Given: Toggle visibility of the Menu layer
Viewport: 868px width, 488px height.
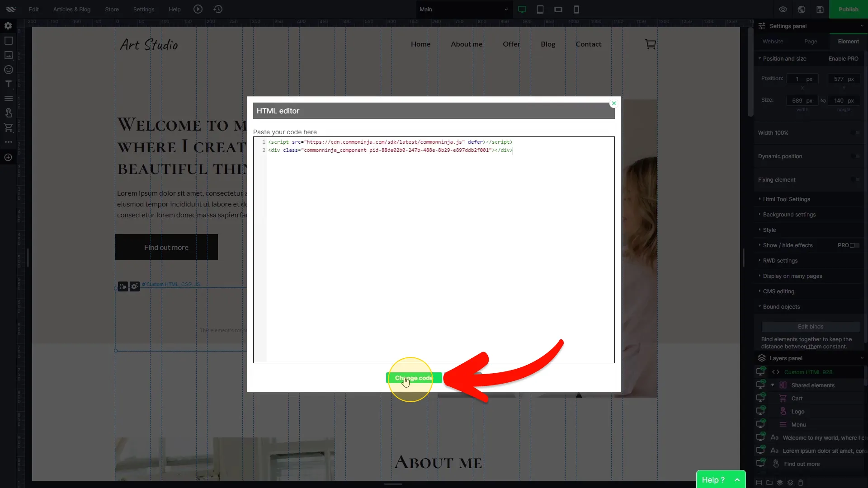Looking at the screenshot, I should tap(761, 424).
